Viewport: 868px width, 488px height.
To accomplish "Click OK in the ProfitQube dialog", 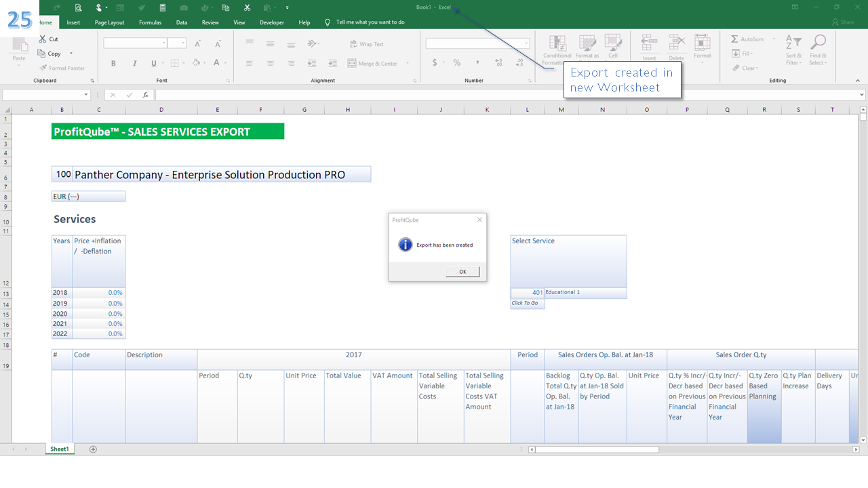I will tap(462, 272).
